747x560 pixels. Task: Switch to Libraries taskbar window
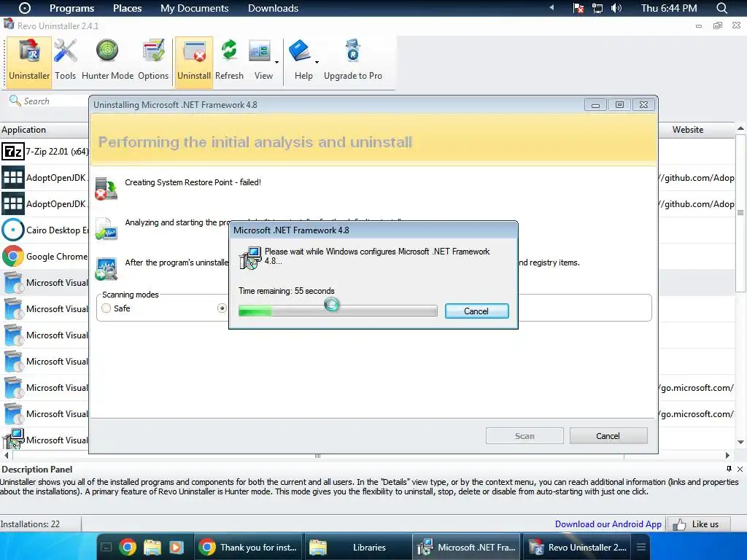pos(357,547)
